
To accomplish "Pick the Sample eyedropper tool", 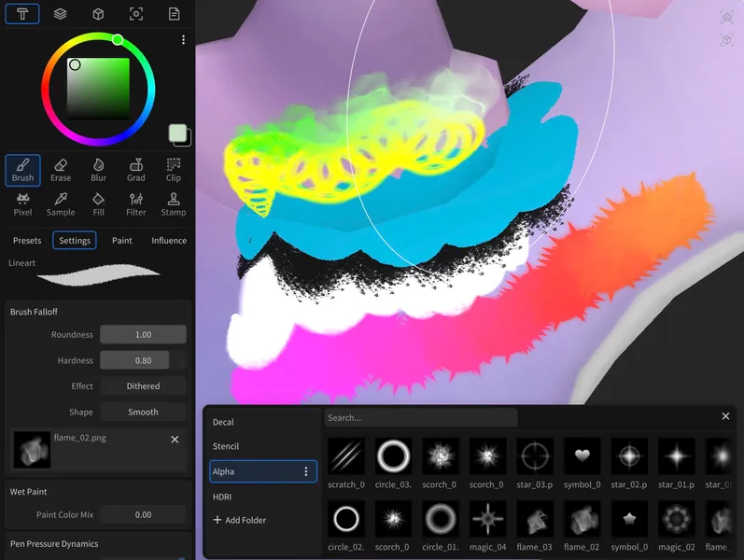I will (x=61, y=204).
